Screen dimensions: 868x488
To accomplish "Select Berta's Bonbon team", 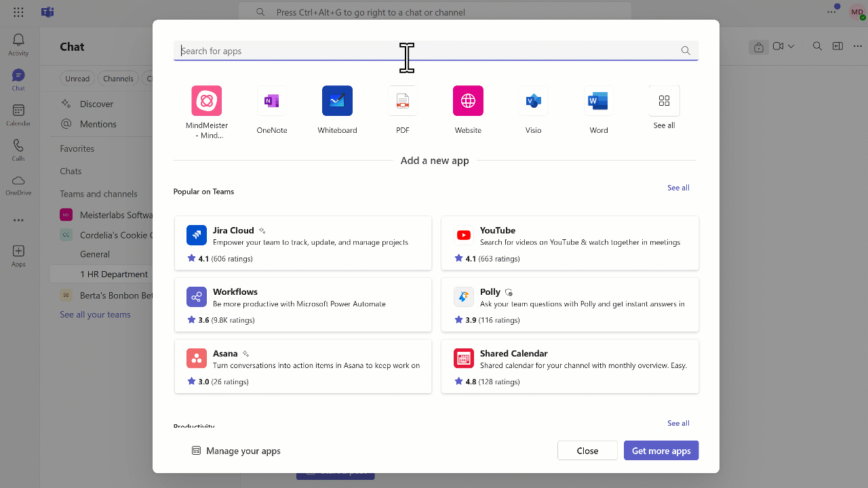I will pos(105,296).
